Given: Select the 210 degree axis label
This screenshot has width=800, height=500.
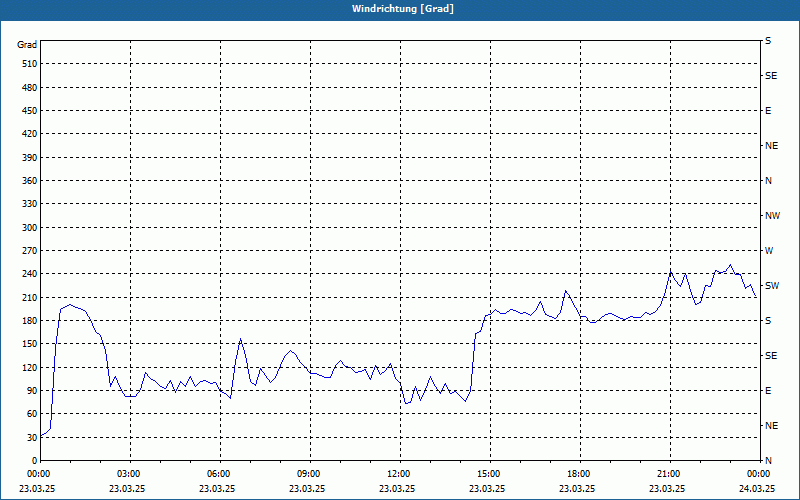Looking at the screenshot, I should pyautogui.click(x=30, y=297).
